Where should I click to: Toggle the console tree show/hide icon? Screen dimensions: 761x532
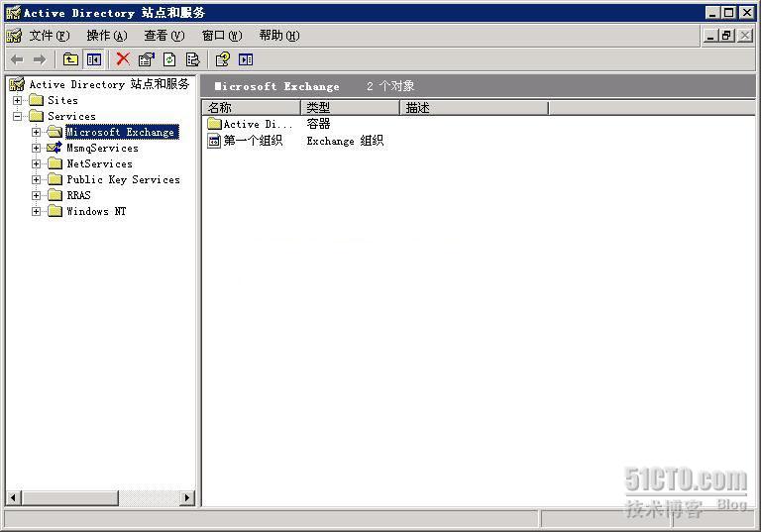[94, 59]
